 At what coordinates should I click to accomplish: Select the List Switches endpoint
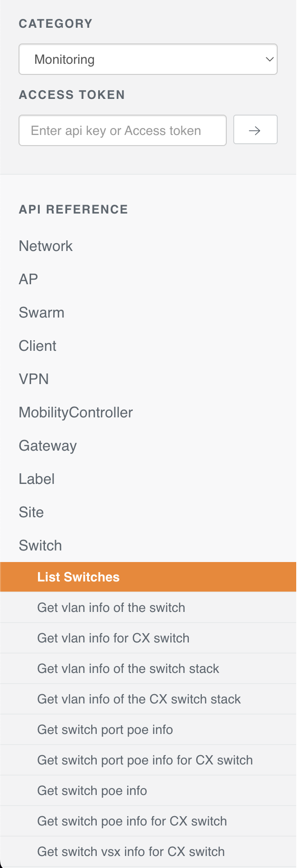pos(79,577)
